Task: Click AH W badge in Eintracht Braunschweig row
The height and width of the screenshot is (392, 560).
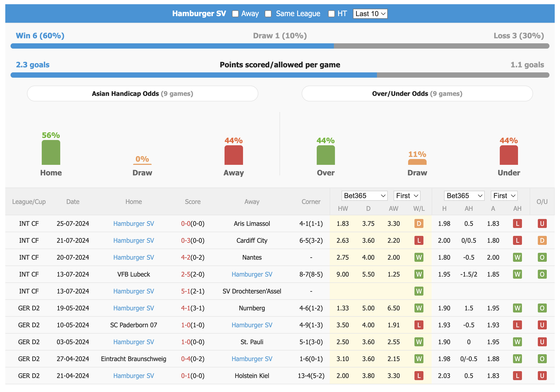Action: (x=517, y=359)
